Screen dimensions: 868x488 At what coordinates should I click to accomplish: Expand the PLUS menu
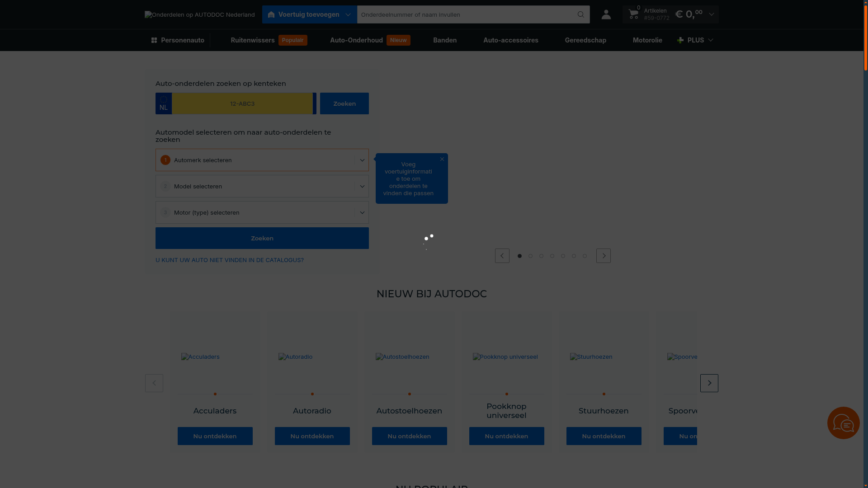click(695, 40)
